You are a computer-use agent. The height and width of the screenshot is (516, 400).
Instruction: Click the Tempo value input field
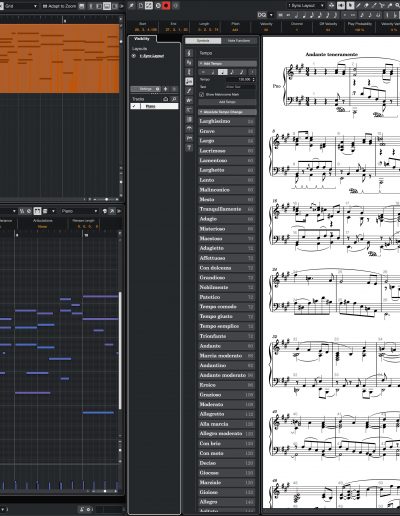pos(241,80)
